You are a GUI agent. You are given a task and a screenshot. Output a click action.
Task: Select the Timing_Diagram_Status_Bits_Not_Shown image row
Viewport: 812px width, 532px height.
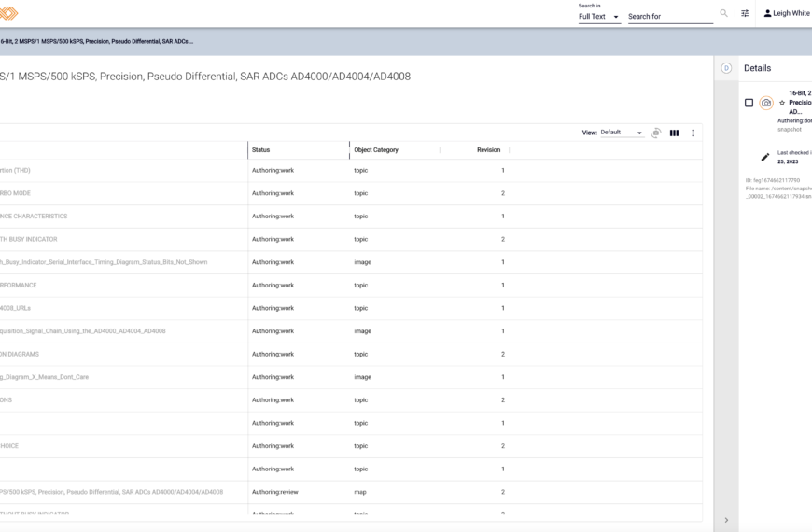[x=351, y=262]
